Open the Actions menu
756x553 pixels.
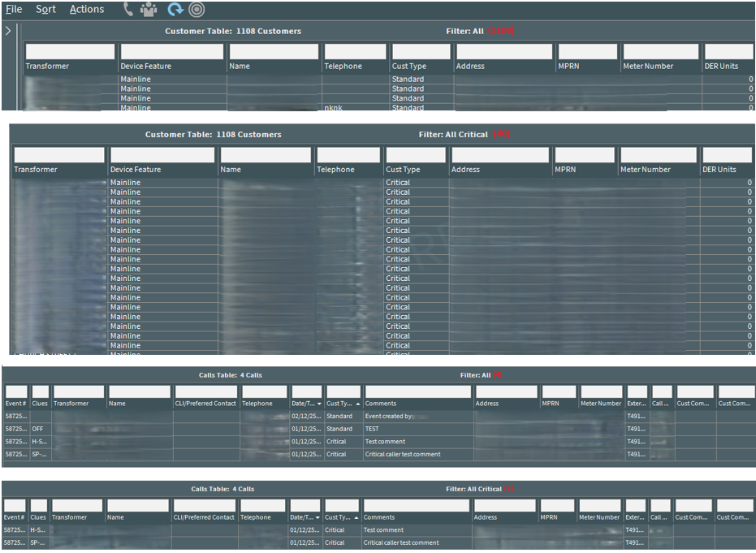87,10
